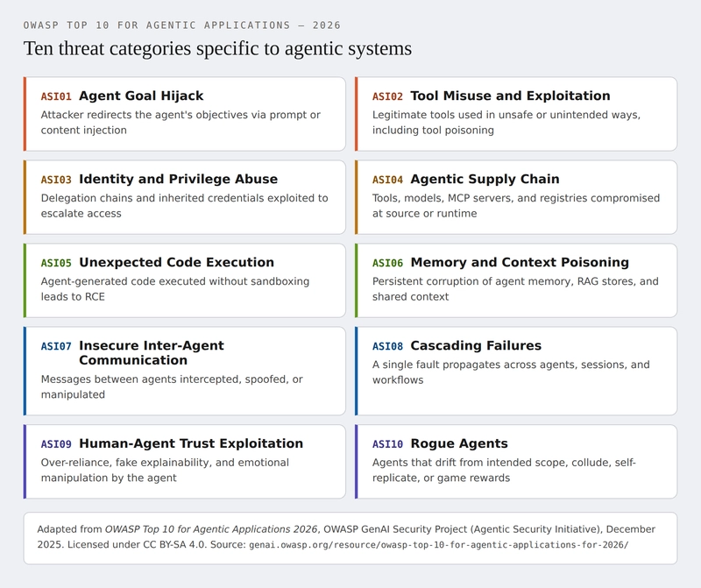Click the text "Messages between agents intercepted, spoofed"
701x588 pixels.
(172, 386)
